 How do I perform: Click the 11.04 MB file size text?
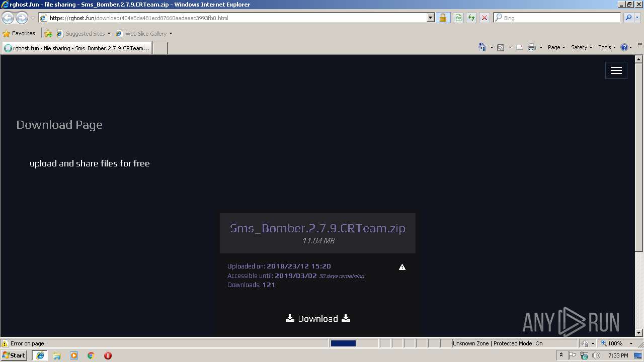[318, 241]
